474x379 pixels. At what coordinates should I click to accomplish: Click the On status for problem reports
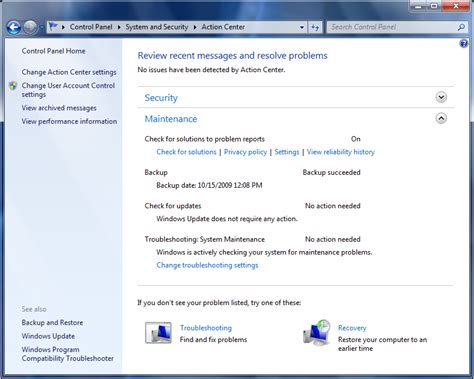(356, 139)
